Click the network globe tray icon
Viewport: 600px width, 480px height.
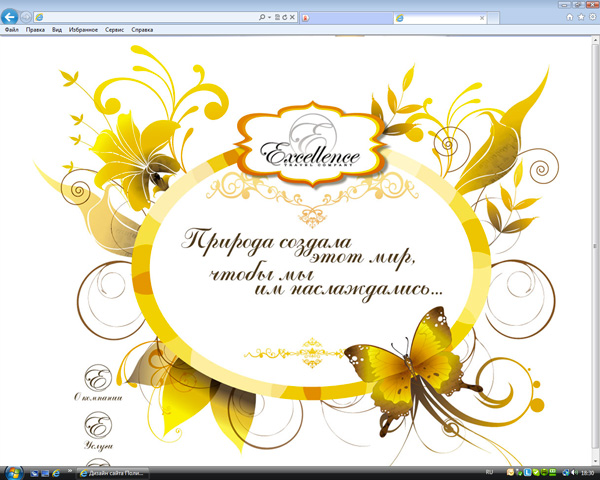(x=566, y=473)
